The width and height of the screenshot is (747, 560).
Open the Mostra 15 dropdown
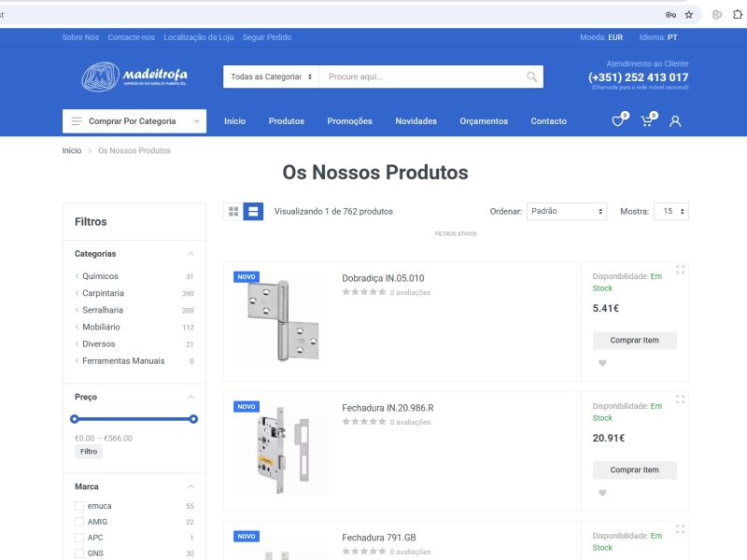click(x=671, y=212)
